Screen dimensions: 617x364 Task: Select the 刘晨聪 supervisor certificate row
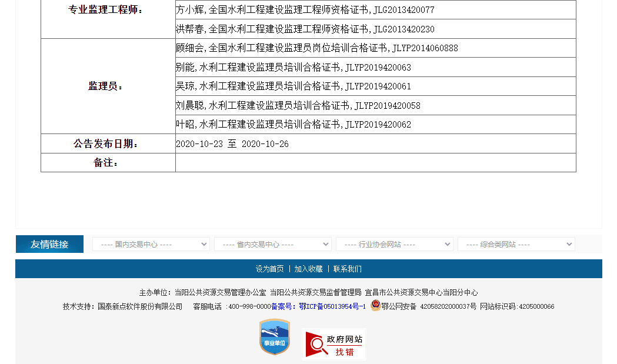coord(298,106)
